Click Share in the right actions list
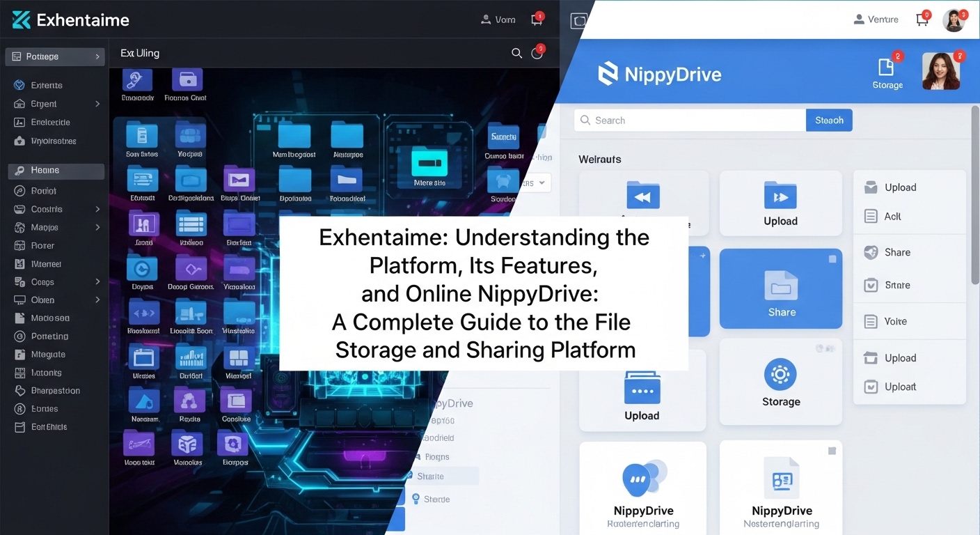 pos(897,252)
